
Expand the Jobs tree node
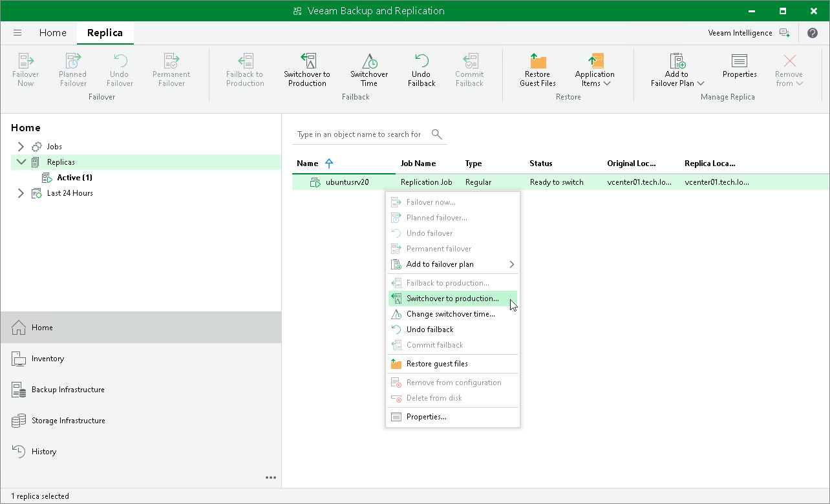[21, 147]
